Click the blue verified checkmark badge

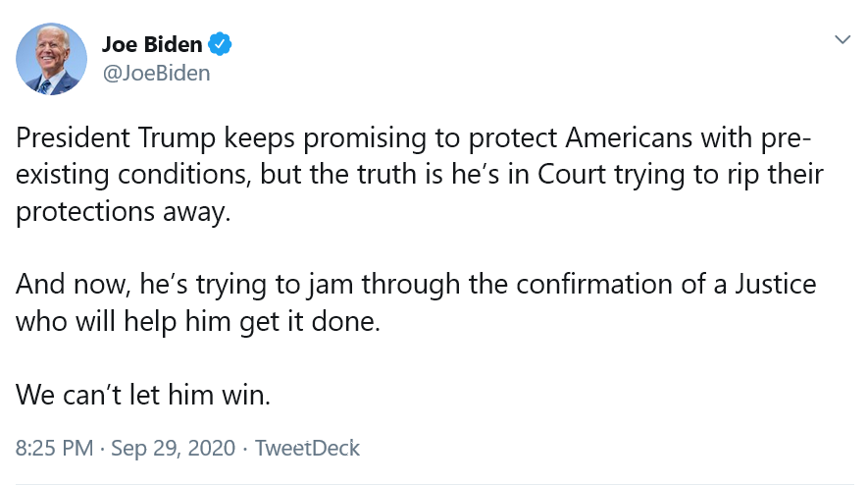(222, 44)
